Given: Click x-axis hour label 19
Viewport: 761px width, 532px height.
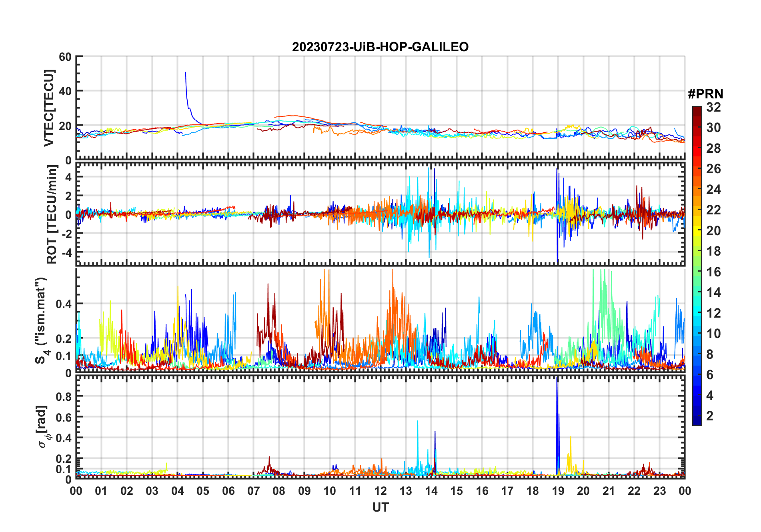Looking at the screenshot, I should pos(558,491).
